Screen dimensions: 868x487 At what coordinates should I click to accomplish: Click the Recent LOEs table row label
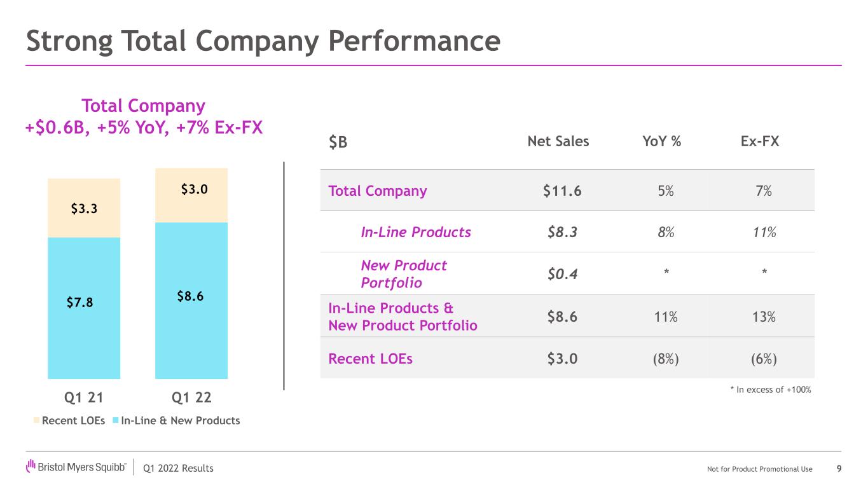(370, 359)
